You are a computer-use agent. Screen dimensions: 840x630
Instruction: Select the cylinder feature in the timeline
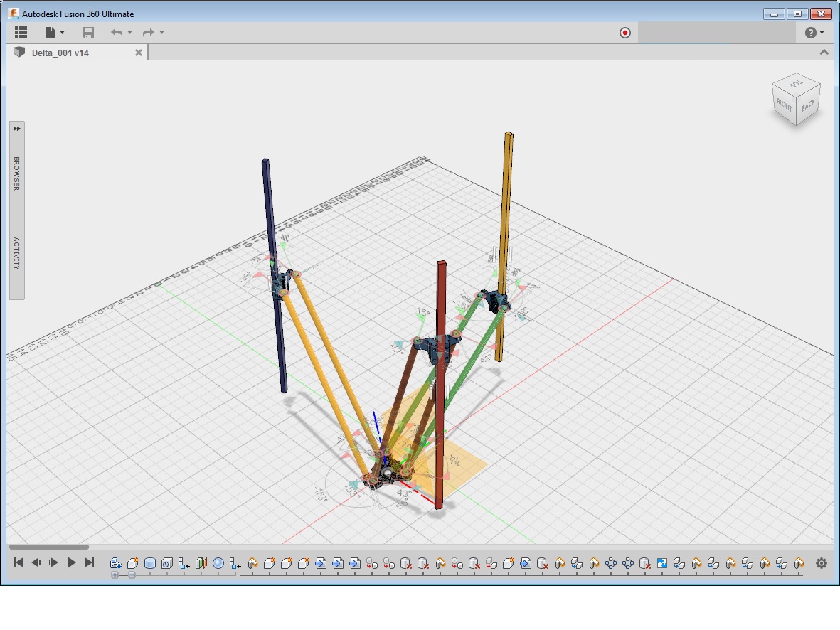pyautogui.click(x=150, y=563)
